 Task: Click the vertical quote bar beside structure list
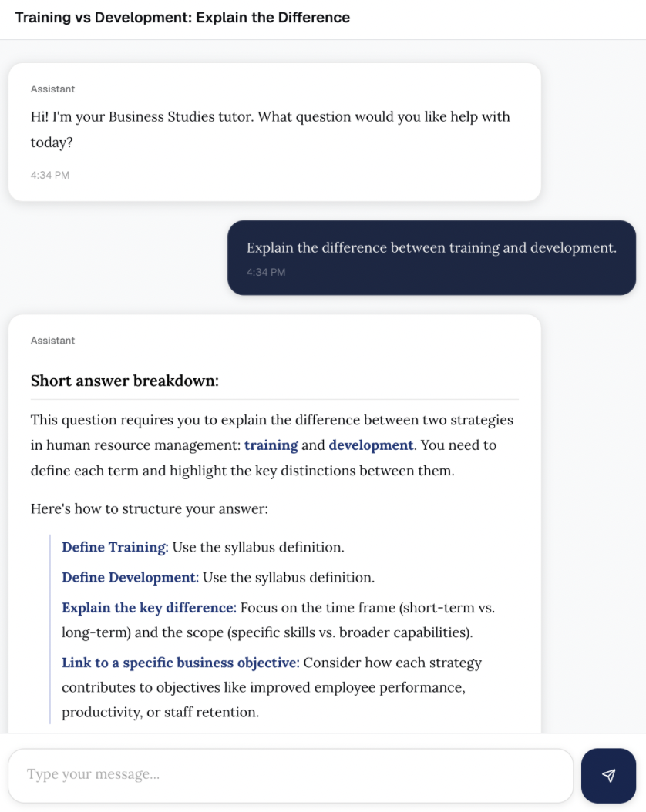[x=50, y=629]
